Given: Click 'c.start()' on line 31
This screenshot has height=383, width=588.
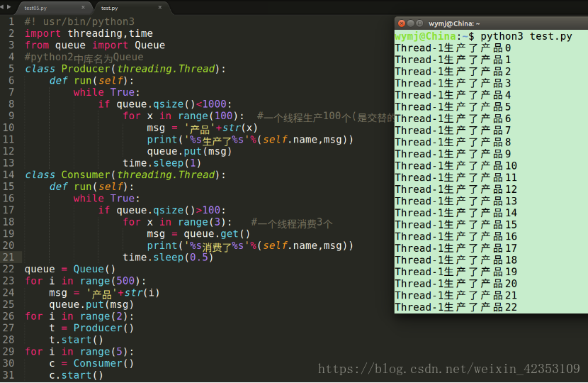Looking at the screenshot, I should [76, 375].
